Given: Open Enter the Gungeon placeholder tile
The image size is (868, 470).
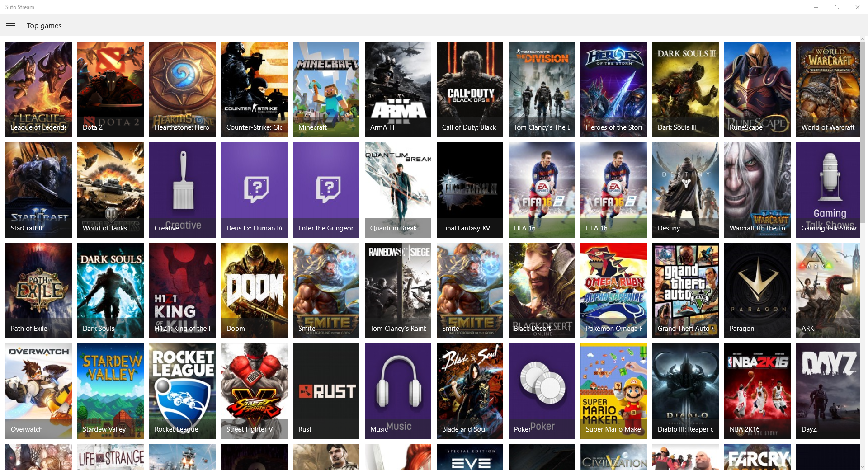Looking at the screenshot, I should [326, 190].
